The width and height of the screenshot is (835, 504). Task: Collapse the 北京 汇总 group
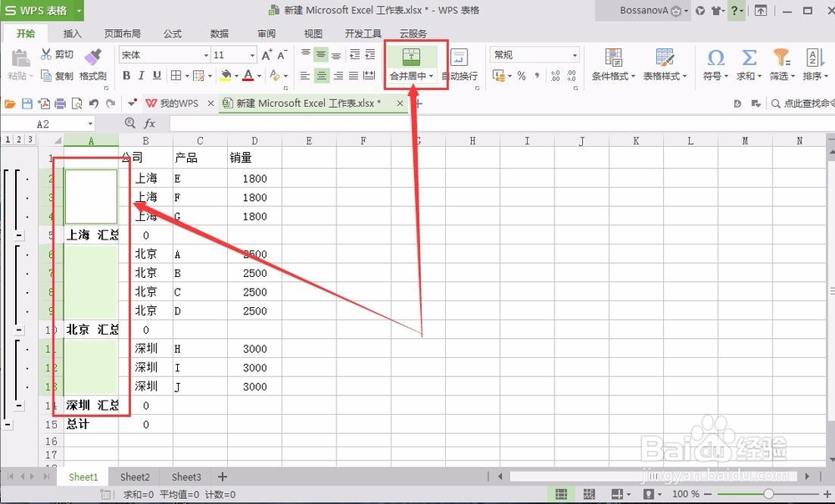pos(18,330)
